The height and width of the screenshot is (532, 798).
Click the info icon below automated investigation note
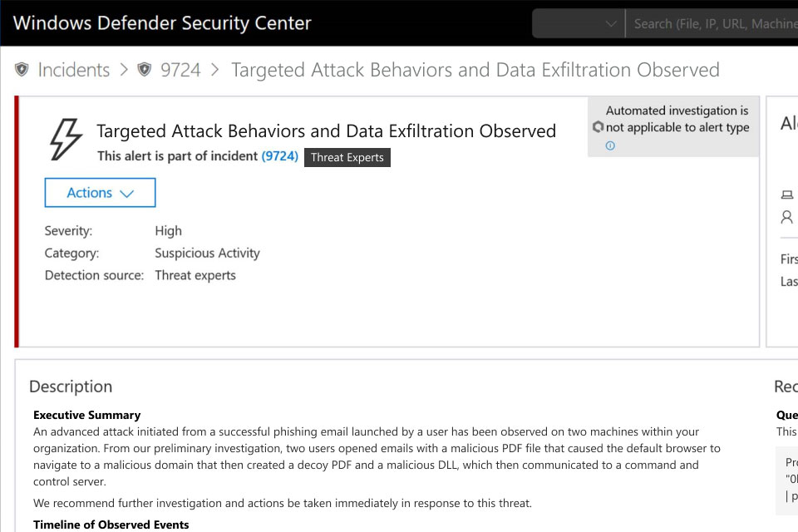point(610,145)
